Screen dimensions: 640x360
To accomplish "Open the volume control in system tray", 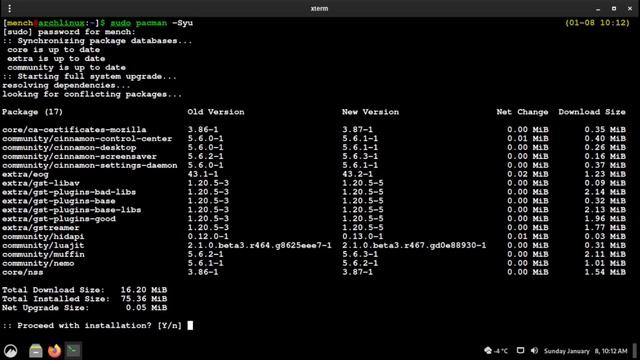I will (x=534, y=351).
